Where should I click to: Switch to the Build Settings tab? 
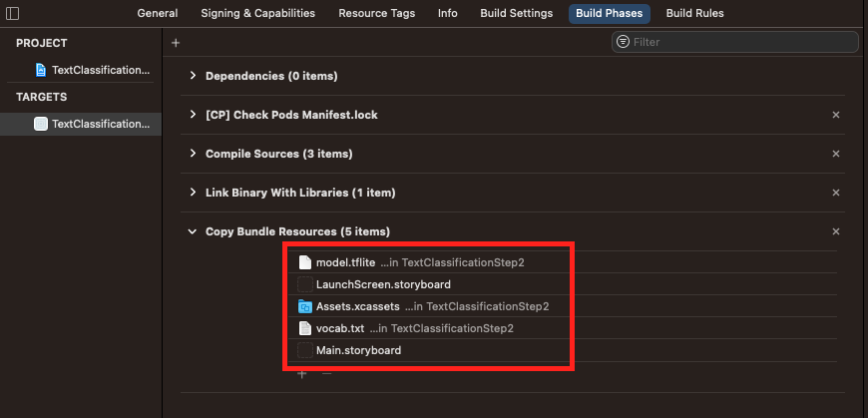(x=515, y=14)
